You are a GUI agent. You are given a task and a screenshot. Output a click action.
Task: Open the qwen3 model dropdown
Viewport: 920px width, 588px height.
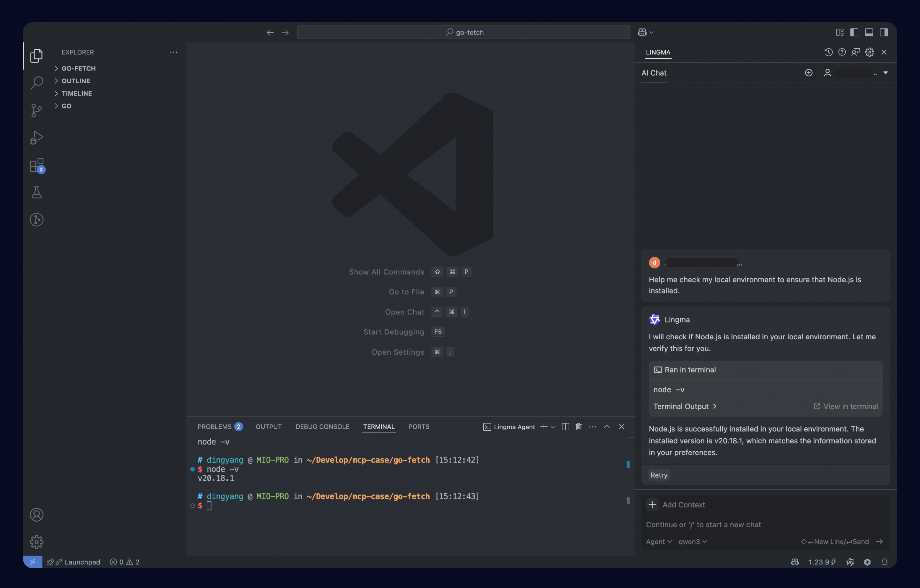point(692,541)
